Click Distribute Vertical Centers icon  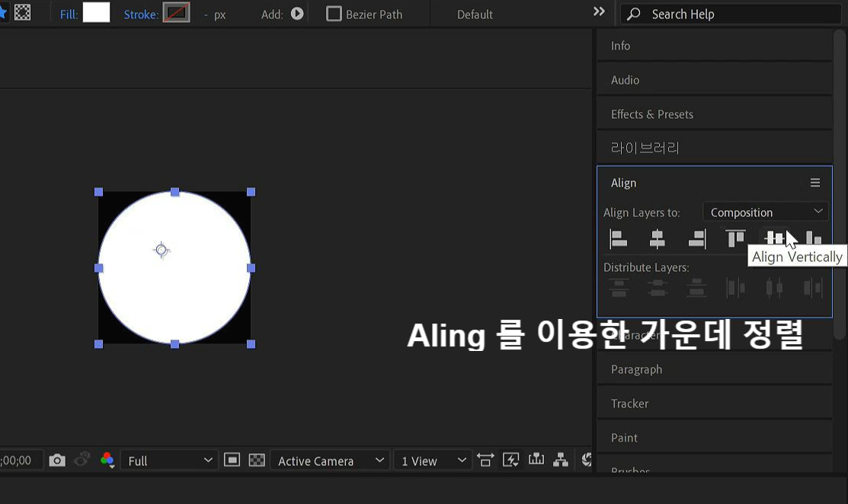[657, 288]
